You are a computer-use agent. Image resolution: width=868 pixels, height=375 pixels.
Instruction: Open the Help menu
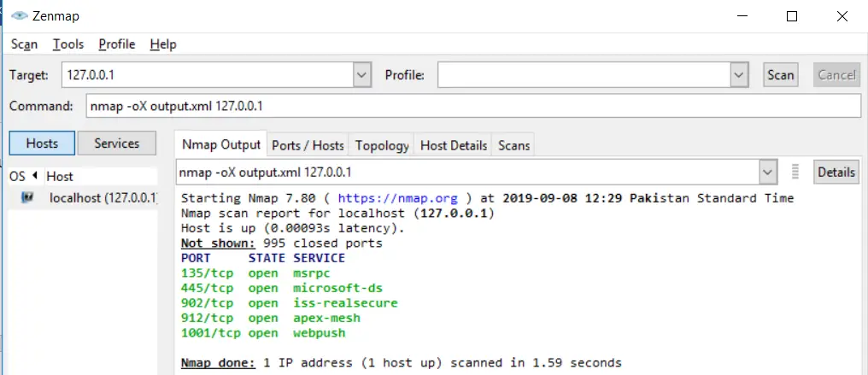pos(162,44)
